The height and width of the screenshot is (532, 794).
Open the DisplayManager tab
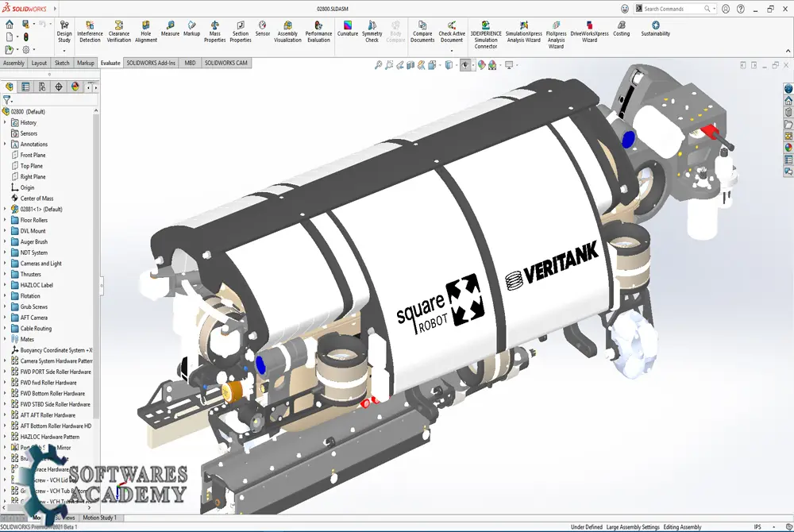pos(75,87)
